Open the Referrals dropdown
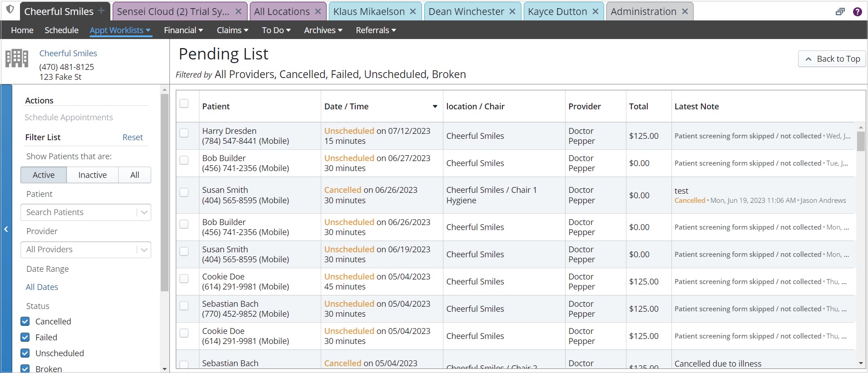Viewport: 868px width, 373px height. 376,30
